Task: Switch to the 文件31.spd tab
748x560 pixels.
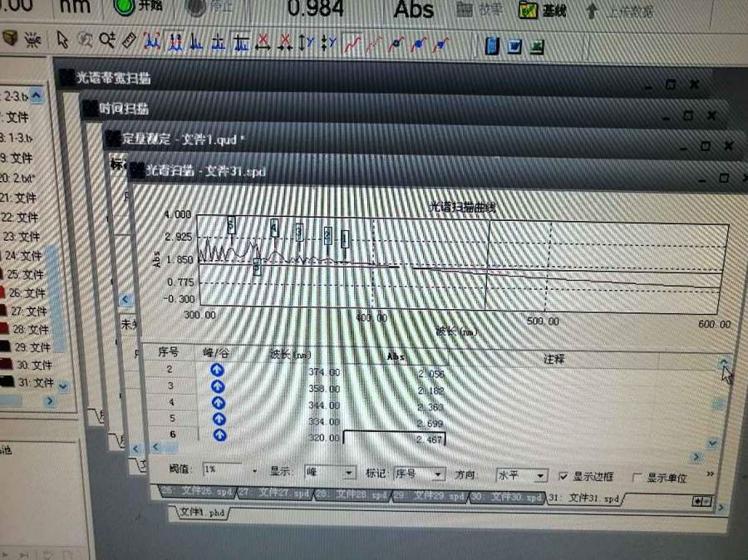Action: pos(584,498)
